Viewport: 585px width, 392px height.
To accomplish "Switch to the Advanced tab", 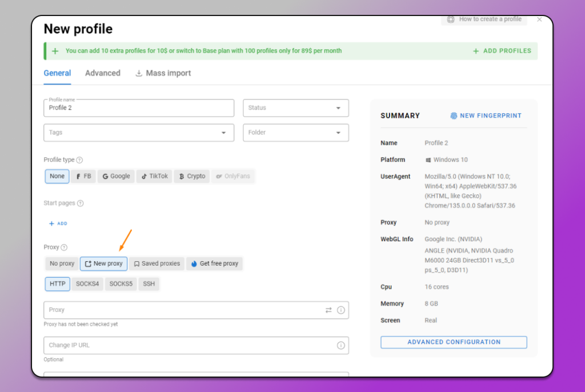I will [x=102, y=73].
